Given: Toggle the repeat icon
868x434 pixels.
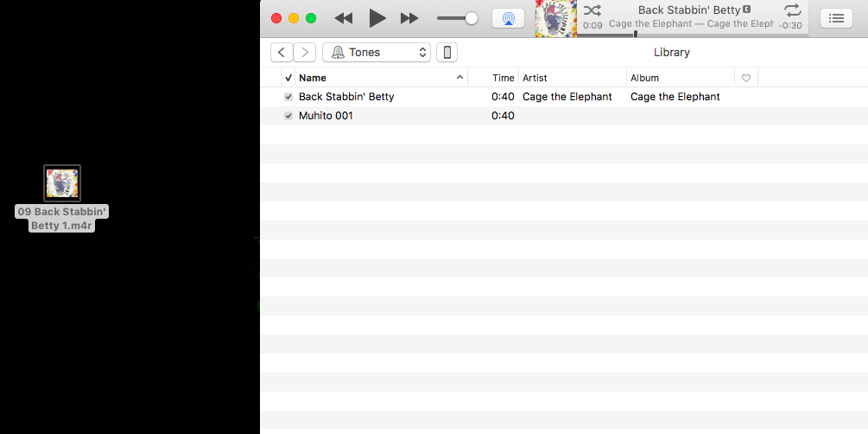Looking at the screenshot, I should (793, 10).
